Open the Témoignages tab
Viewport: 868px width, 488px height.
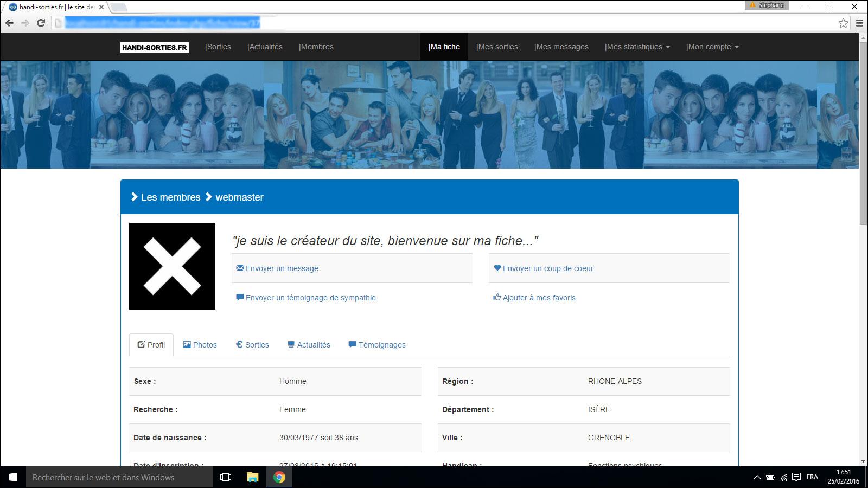point(376,345)
